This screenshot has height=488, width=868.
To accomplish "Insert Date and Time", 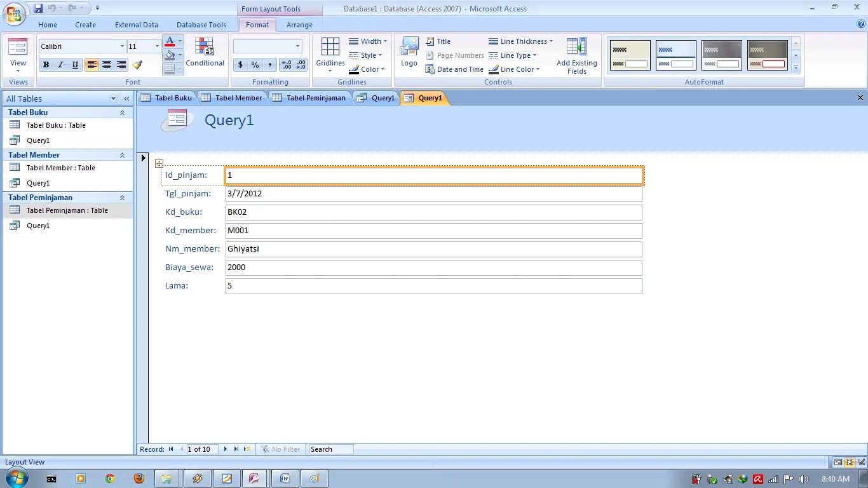I will (454, 69).
